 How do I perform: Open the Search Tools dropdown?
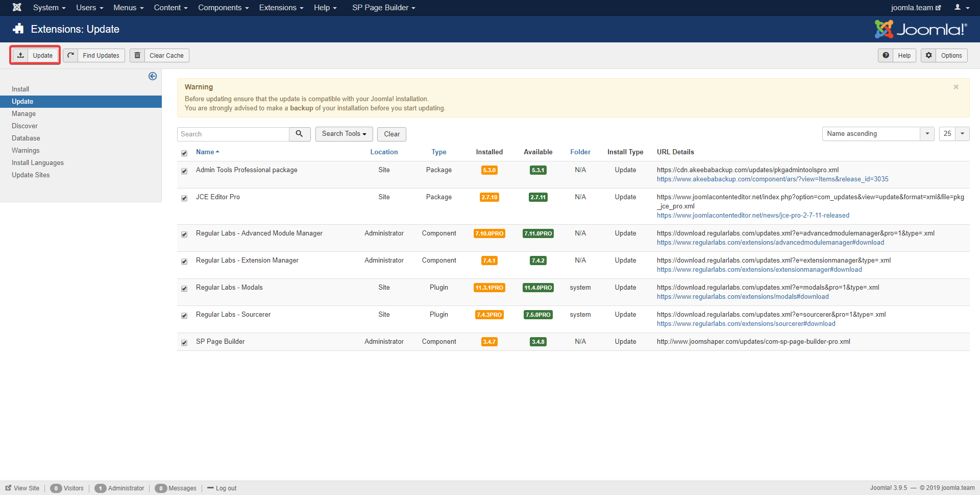point(344,134)
